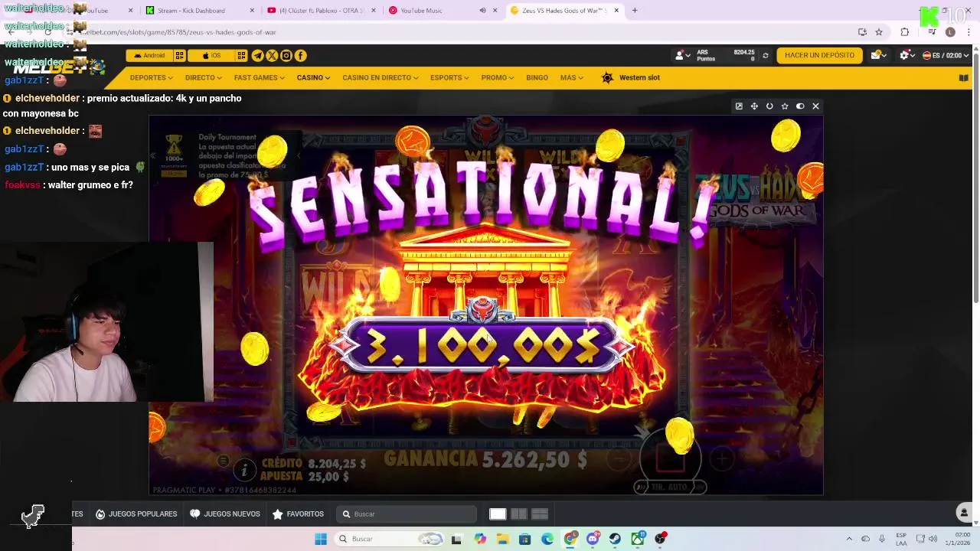Show the QR code next to iOS

pos(241,55)
